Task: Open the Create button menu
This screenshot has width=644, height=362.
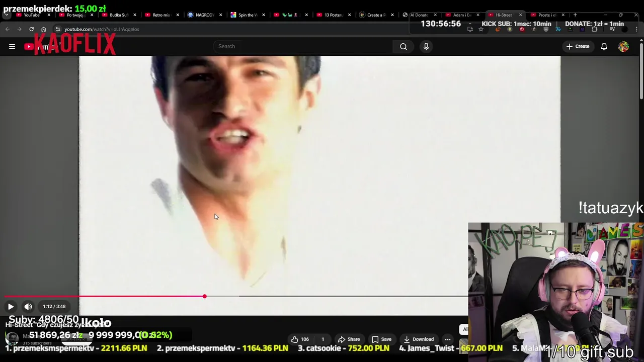Action: [x=578, y=46]
